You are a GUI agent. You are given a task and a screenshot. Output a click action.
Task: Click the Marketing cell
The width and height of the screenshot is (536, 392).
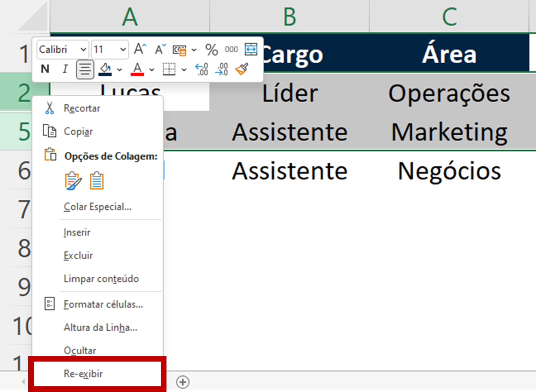(449, 132)
